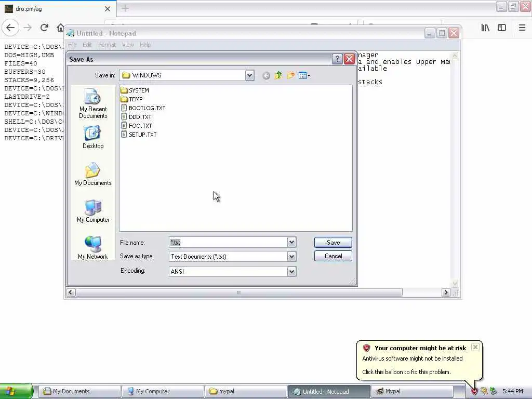Switch to mypal folder taskbar button
The height and width of the screenshot is (399, 532).
click(x=246, y=391)
